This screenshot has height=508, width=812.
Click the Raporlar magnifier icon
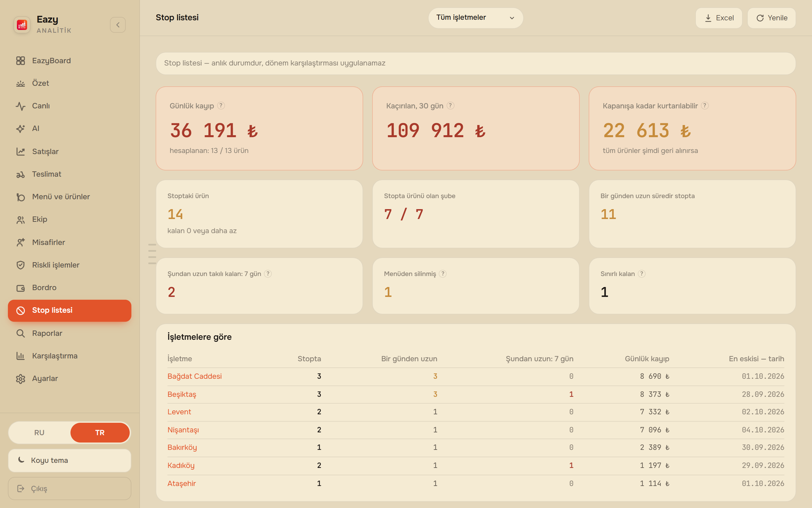coord(21,333)
